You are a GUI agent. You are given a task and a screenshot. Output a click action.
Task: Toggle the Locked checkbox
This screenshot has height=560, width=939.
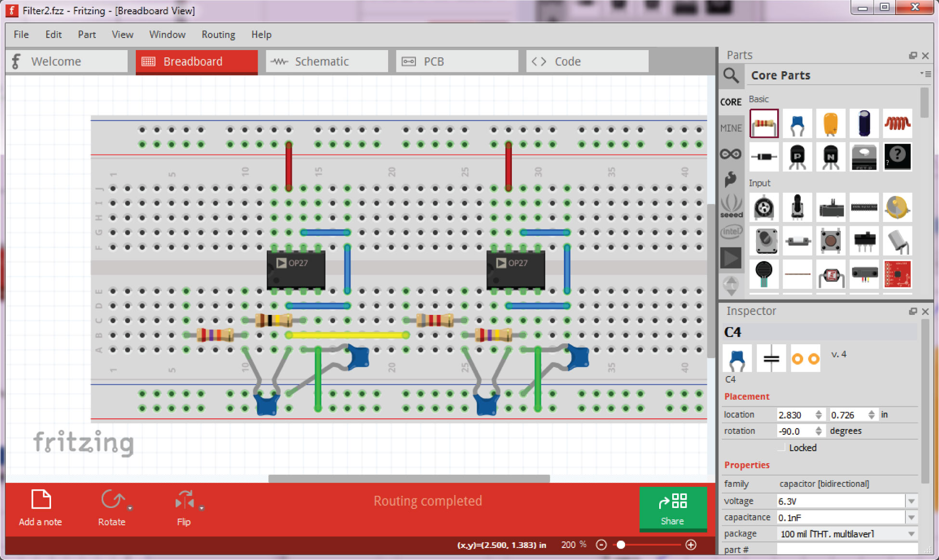coord(782,448)
